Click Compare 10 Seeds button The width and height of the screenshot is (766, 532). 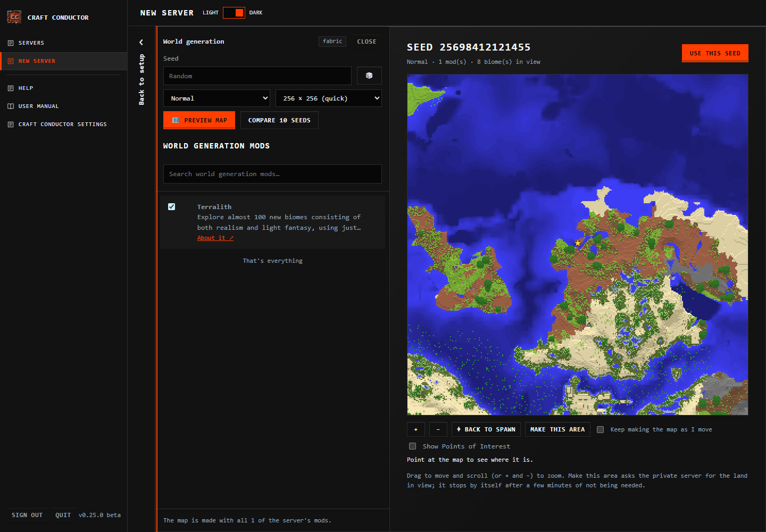(279, 120)
